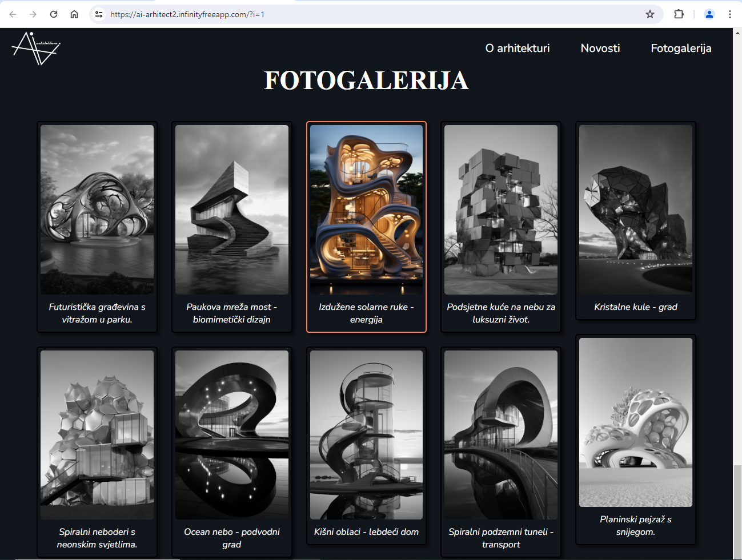
Task: Open the Planinski pejzaž s snijegom image
Action: pyautogui.click(x=635, y=422)
